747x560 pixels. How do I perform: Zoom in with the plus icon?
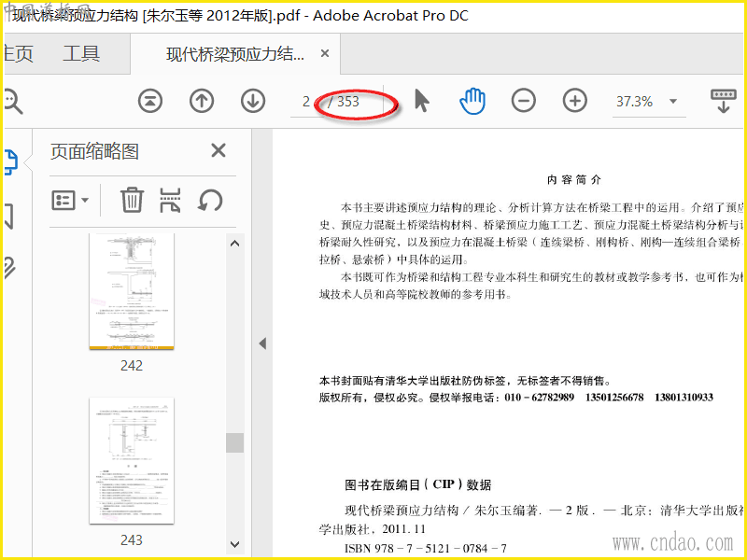[575, 101]
